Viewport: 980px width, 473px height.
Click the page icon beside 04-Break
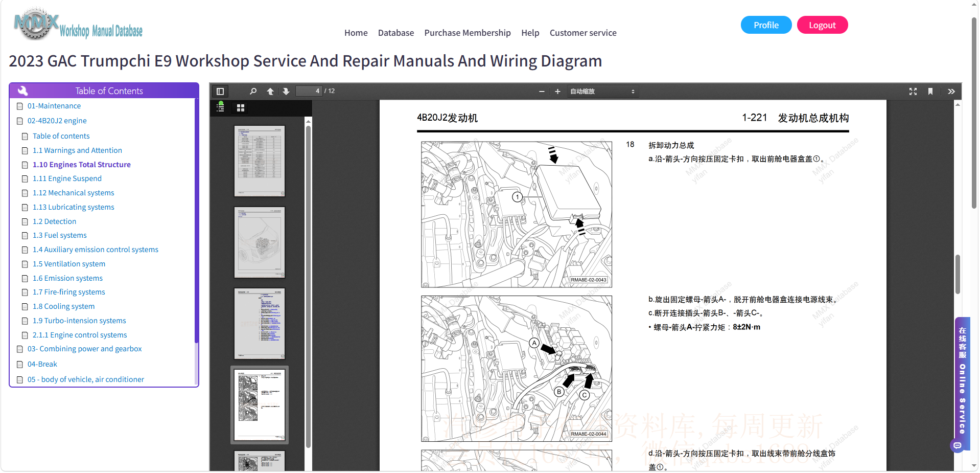pos(20,365)
